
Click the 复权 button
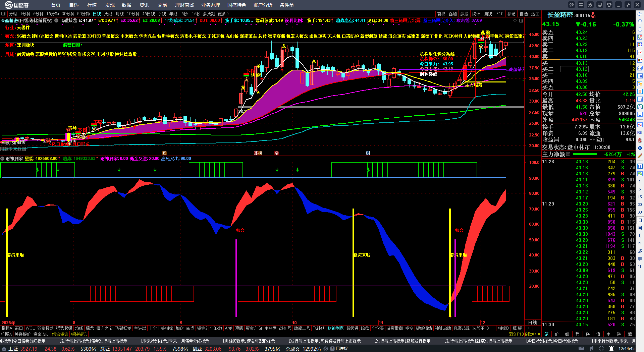441,14
